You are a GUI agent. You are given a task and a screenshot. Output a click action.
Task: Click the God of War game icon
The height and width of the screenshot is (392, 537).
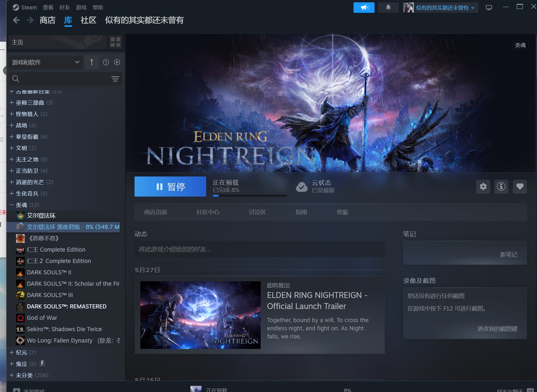click(20, 318)
